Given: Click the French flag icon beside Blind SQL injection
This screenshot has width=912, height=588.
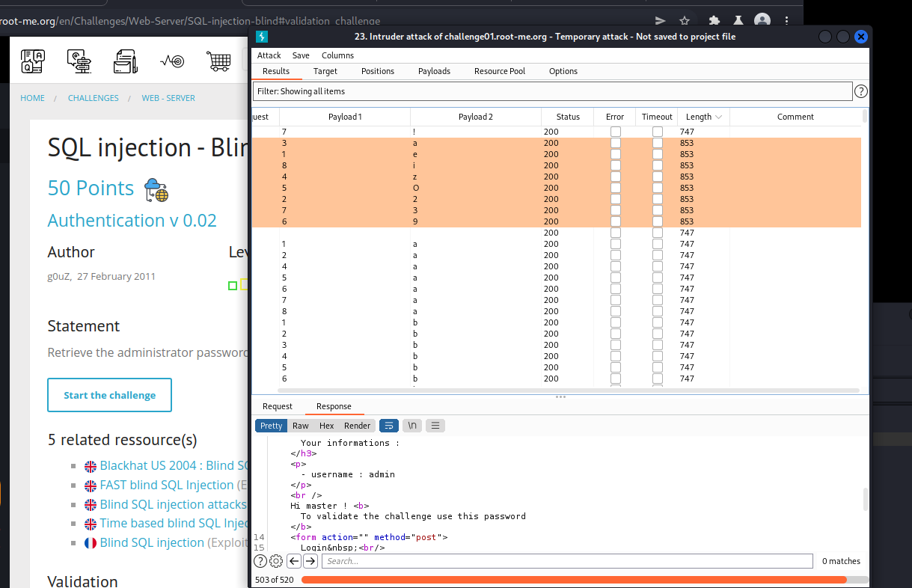Looking at the screenshot, I should [91, 543].
